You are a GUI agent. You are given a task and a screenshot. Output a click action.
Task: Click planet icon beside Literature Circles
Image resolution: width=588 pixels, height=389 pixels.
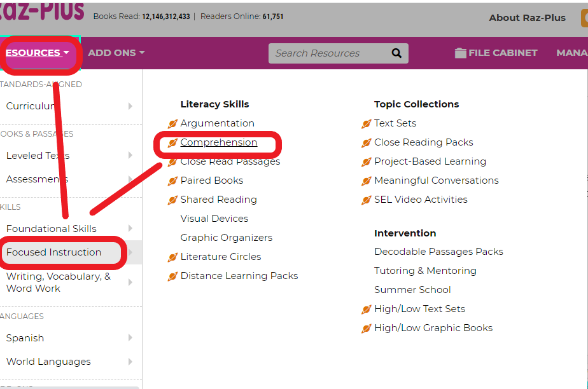[x=172, y=257]
